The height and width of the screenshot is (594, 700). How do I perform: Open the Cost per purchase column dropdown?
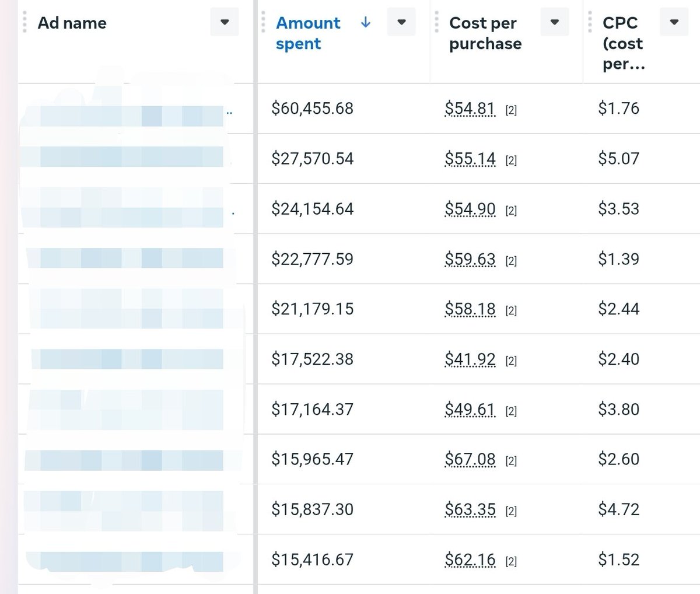point(555,23)
